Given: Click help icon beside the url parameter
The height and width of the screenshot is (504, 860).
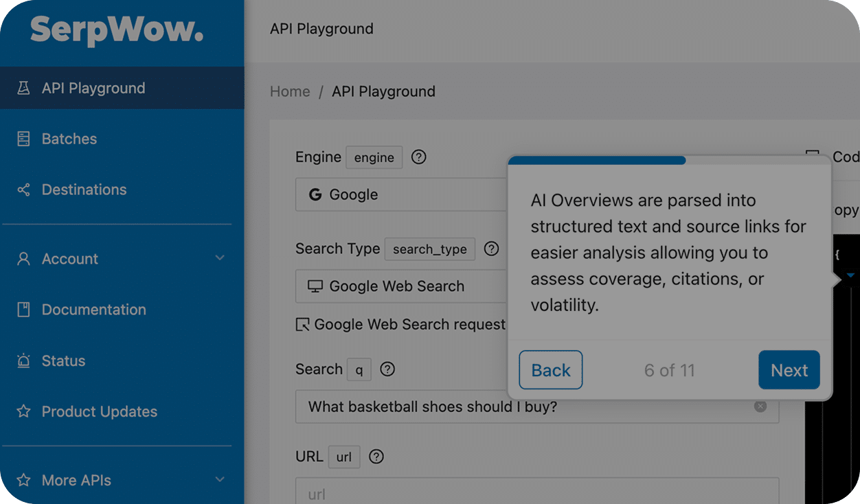Looking at the screenshot, I should click(376, 457).
